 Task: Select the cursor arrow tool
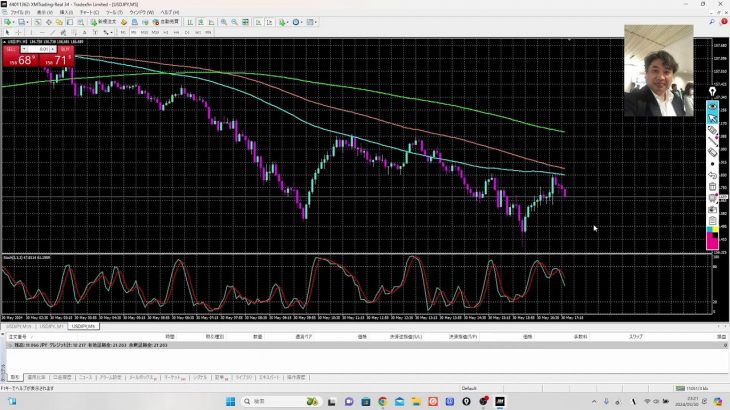(x=7, y=31)
